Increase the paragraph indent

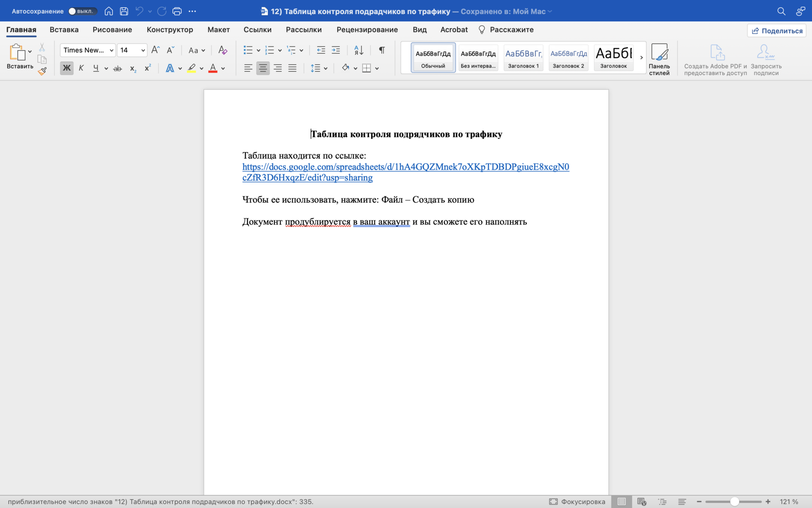pos(336,50)
